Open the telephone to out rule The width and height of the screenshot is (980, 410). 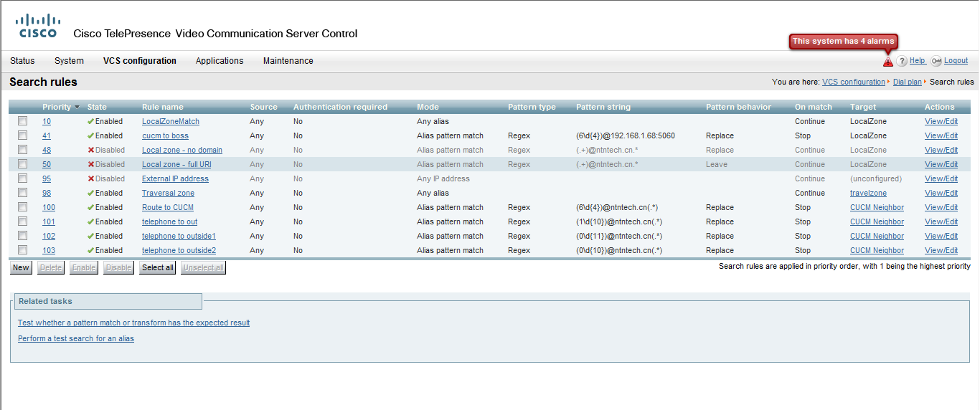click(169, 221)
